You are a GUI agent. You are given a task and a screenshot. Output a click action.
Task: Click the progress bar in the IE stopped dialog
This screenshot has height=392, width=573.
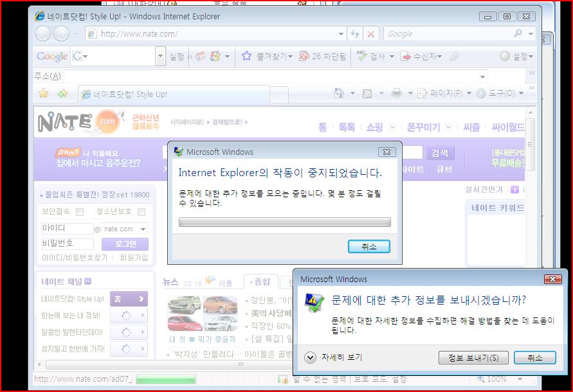click(285, 222)
